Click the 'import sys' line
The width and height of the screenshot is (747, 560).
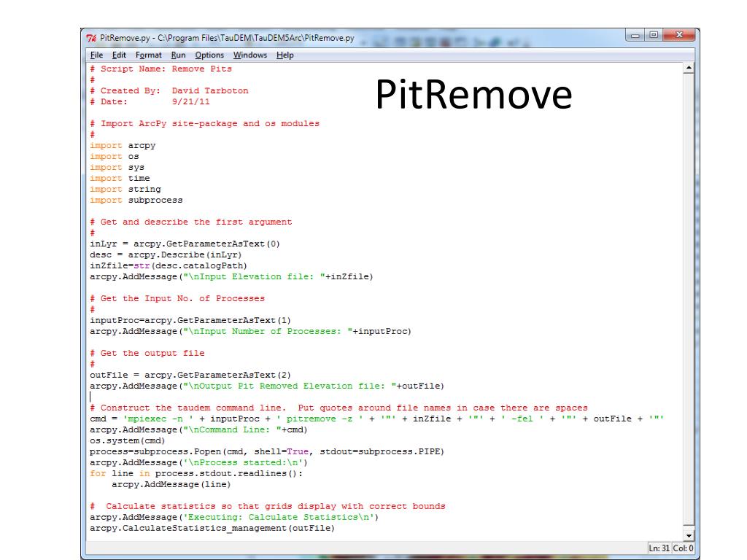coord(117,168)
